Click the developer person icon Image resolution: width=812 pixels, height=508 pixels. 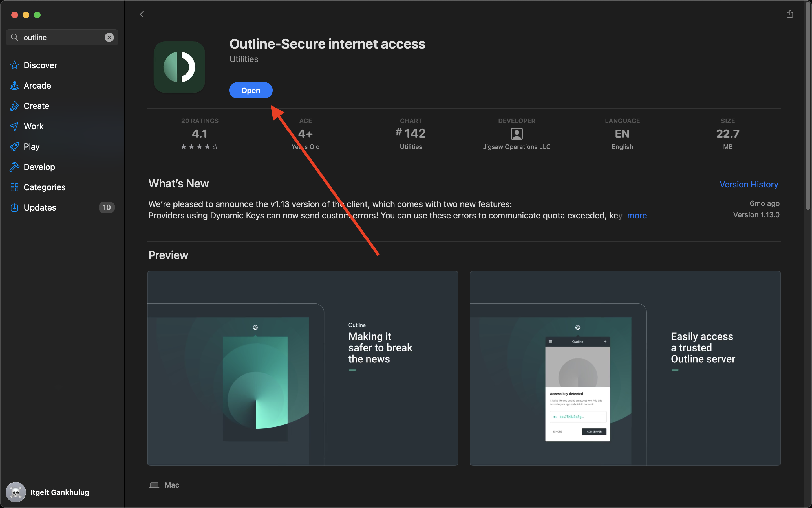pos(517,134)
